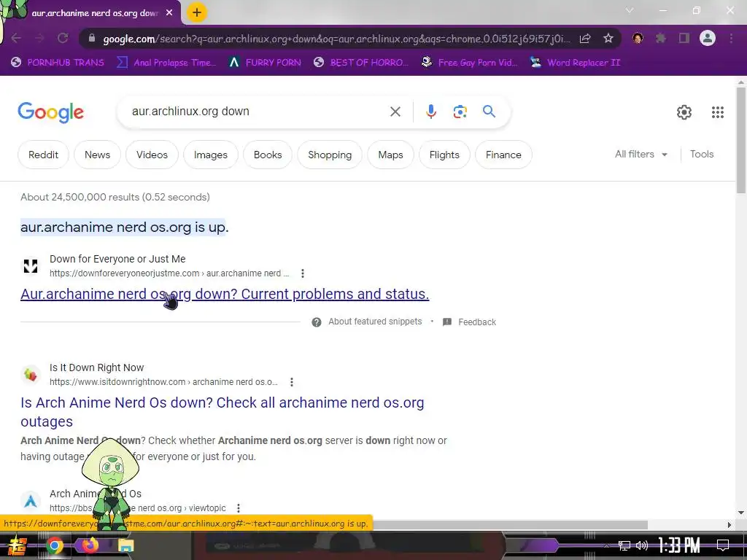747x560 pixels.
Task: Open 'Current problems and status' result link
Action: pos(225,295)
